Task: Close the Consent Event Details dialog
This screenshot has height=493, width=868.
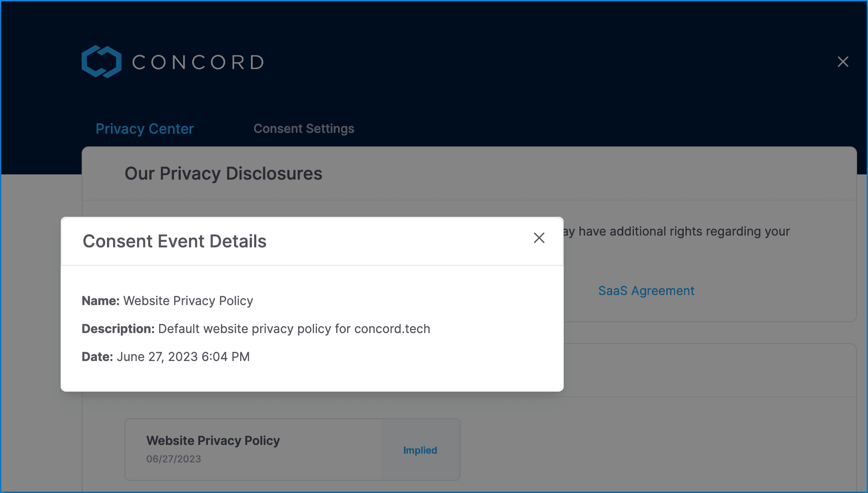Action: click(539, 238)
